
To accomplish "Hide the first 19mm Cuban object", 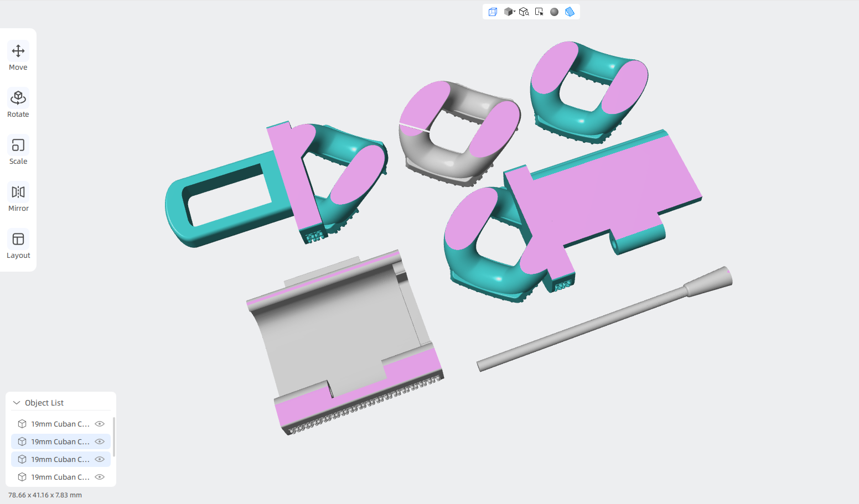I will [x=100, y=424].
